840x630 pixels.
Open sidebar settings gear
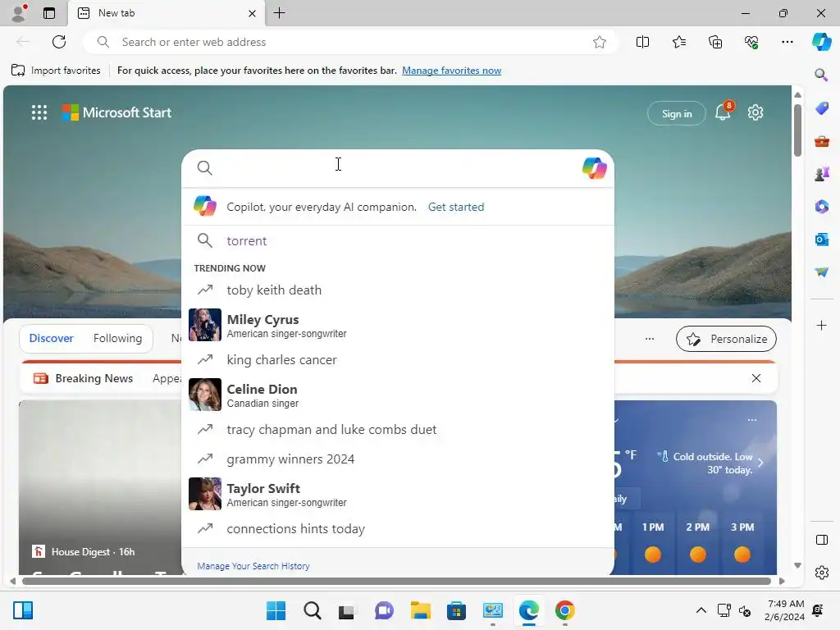click(821, 573)
